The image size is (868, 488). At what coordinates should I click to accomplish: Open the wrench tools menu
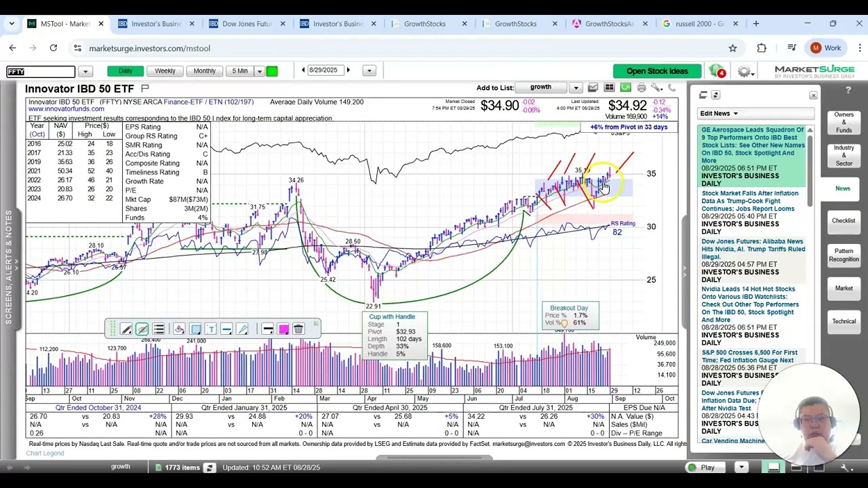click(656, 87)
